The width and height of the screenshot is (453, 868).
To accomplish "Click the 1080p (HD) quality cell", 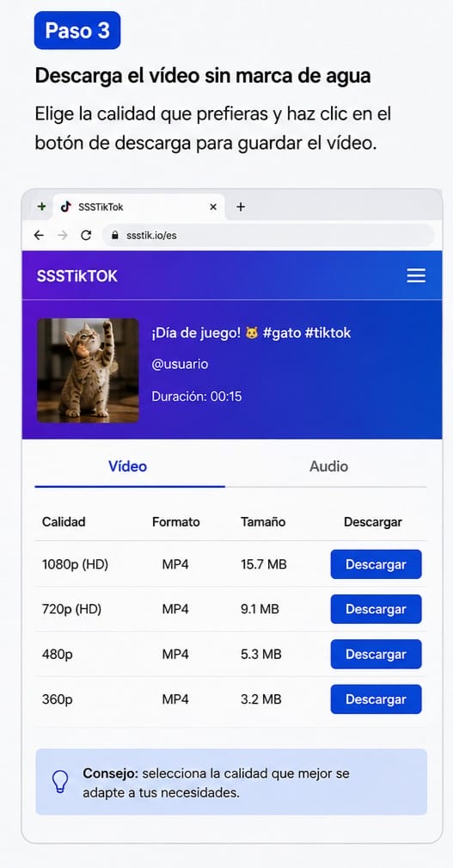I will click(76, 564).
